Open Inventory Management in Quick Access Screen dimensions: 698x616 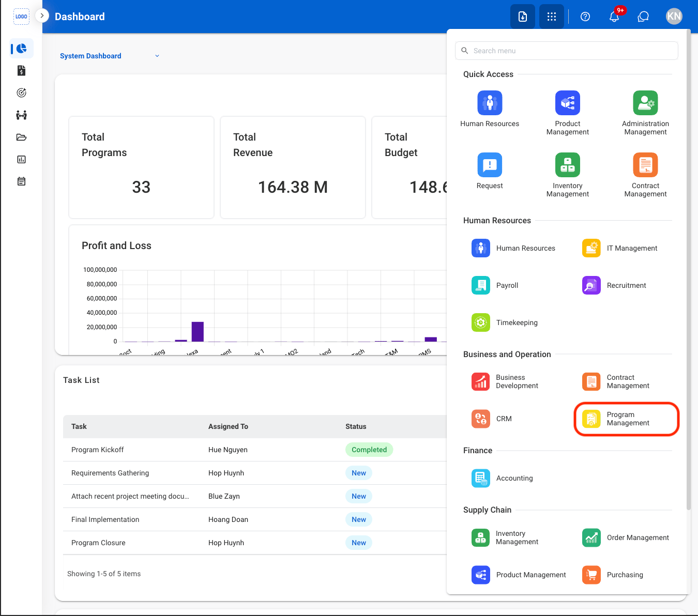click(568, 175)
